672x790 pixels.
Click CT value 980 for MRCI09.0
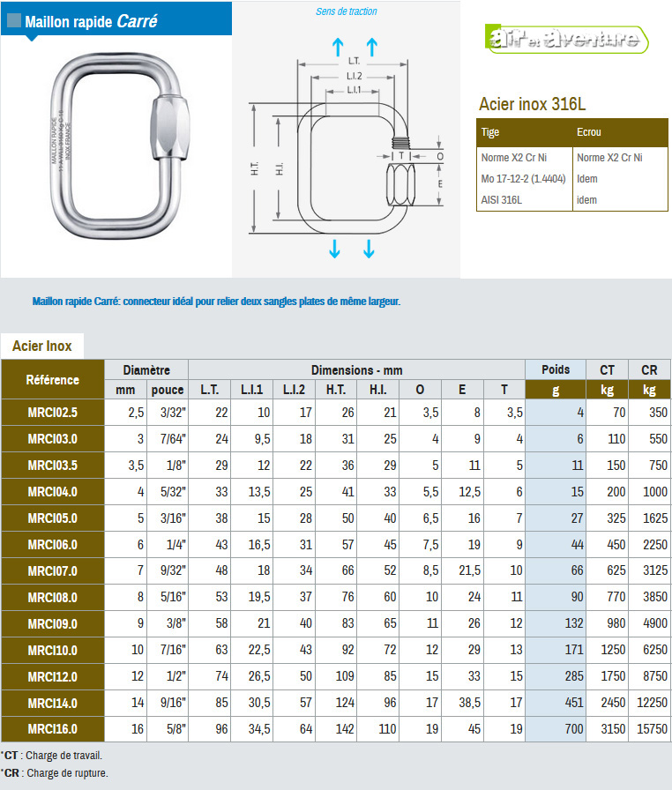pyautogui.click(x=616, y=623)
